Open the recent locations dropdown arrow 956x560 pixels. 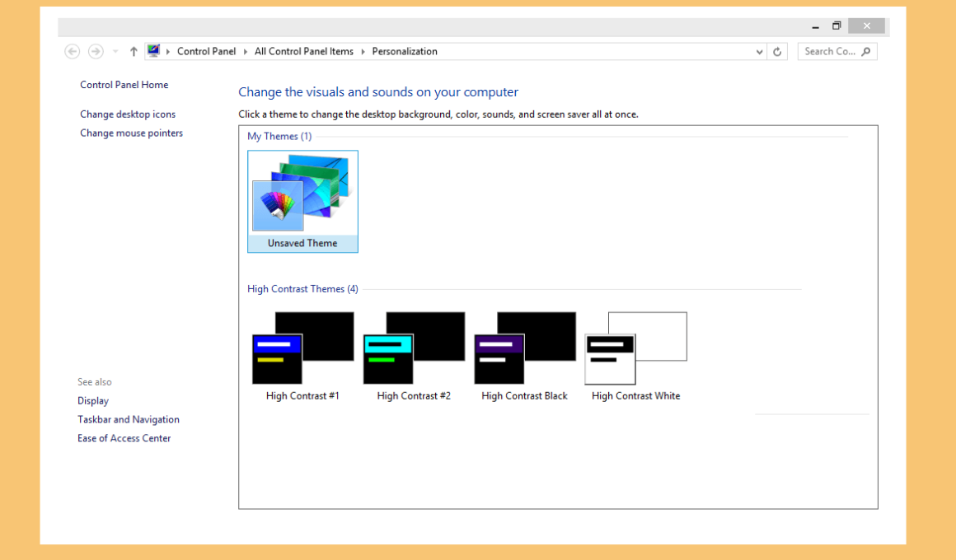coord(115,52)
